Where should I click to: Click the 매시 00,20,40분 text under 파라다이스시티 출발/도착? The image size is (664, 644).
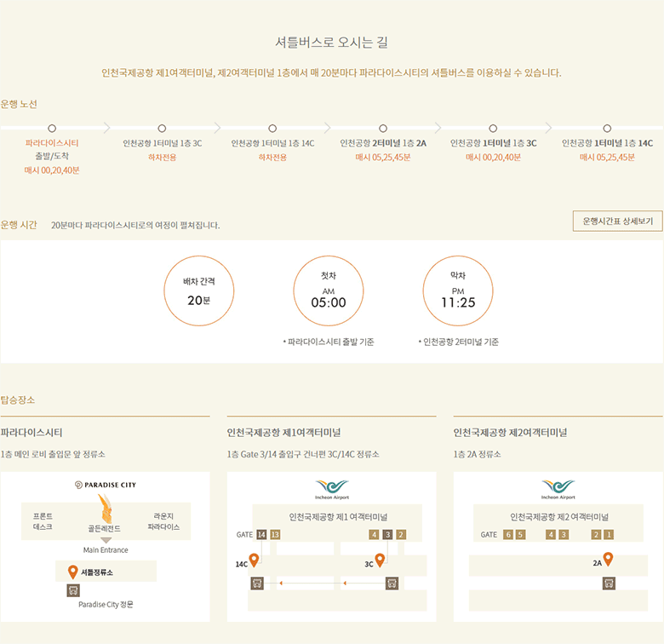tap(52, 170)
